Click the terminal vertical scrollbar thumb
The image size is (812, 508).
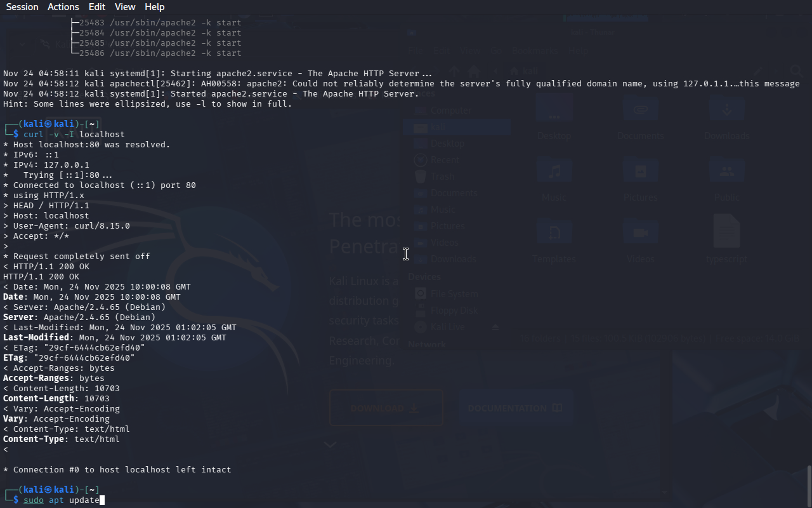[809, 485]
